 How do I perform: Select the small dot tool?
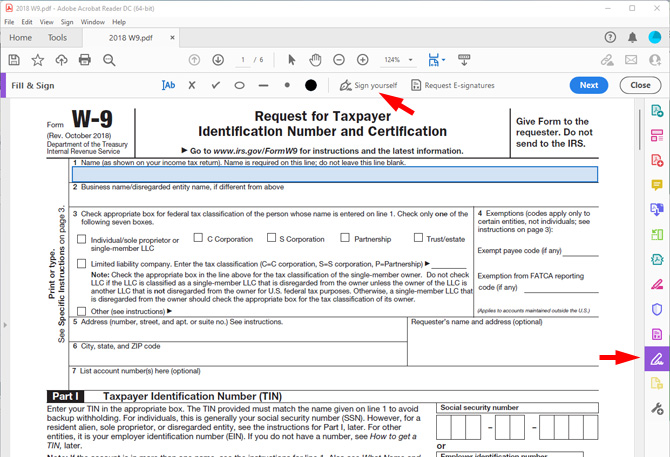click(x=287, y=85)
